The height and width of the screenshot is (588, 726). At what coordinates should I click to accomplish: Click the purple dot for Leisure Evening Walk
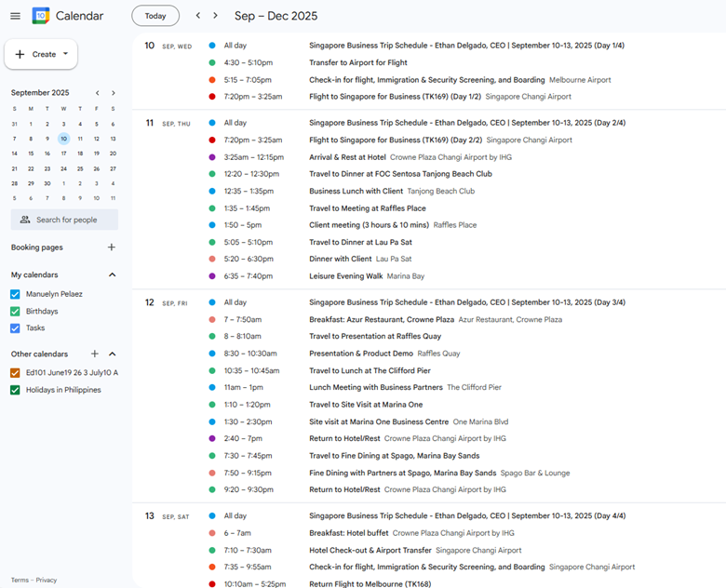tap(212, 276)
